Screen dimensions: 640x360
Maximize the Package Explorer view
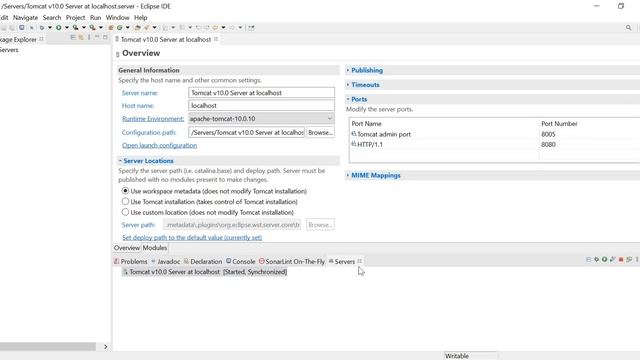tap(105, 37)
